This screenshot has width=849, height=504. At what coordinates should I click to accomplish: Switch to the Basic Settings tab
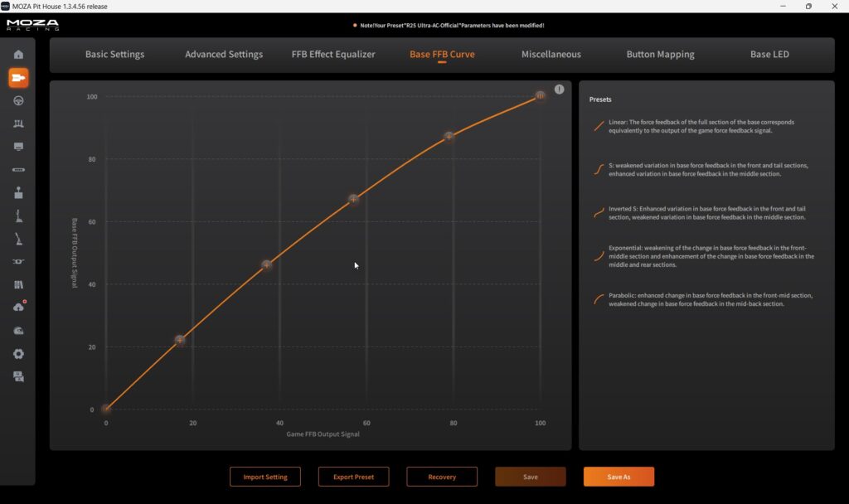114,55
